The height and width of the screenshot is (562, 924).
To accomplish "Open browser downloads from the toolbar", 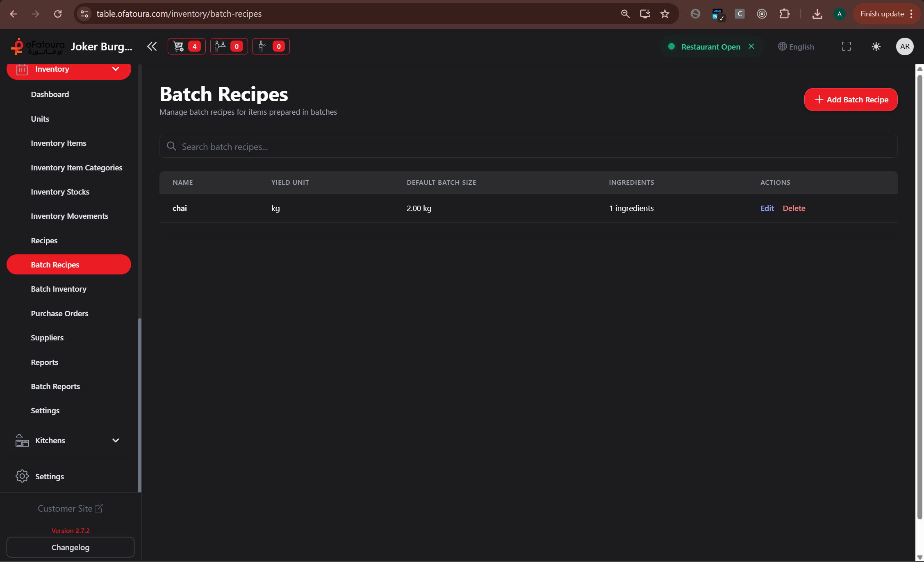I will (x=817, y=14).
